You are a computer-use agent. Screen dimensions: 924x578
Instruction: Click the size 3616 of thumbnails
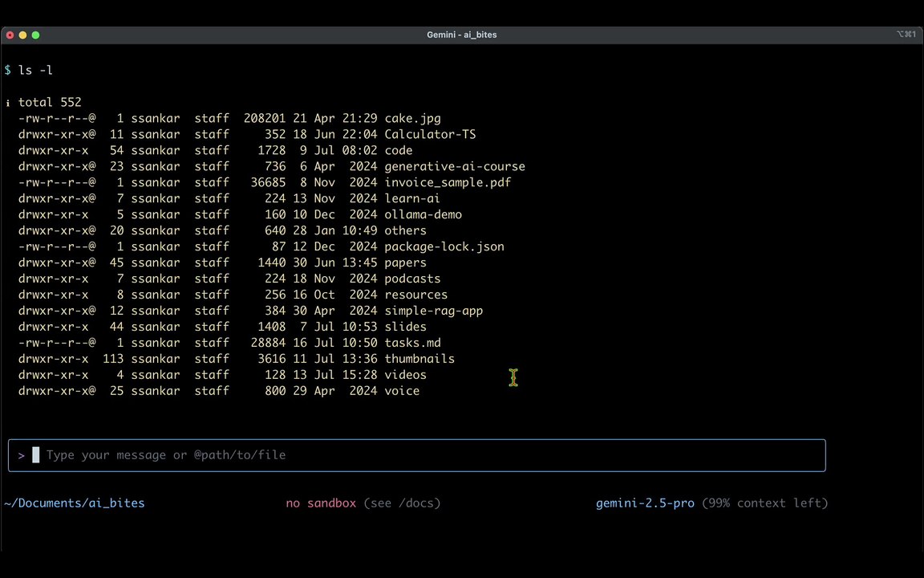(x=272, y=359)
